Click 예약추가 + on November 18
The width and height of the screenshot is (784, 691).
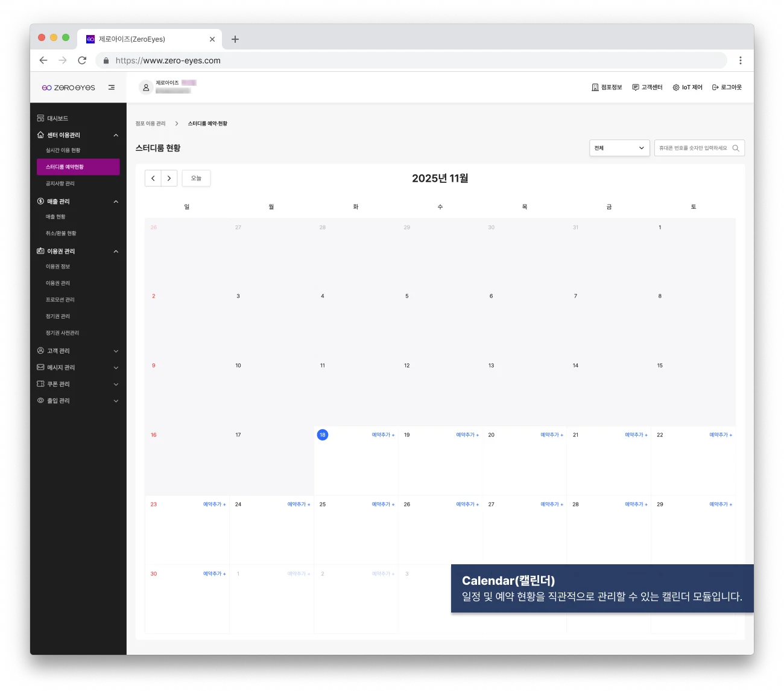(383, 435)
